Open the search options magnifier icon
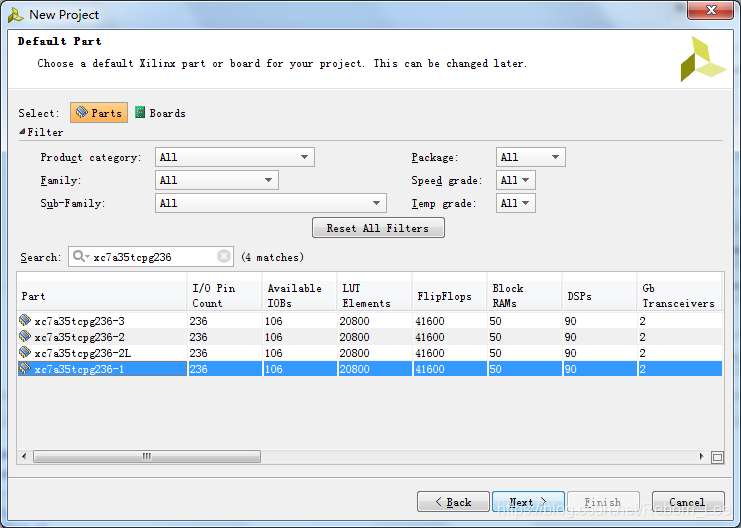This screenshot has height=528, width=741. pos(80,256)
